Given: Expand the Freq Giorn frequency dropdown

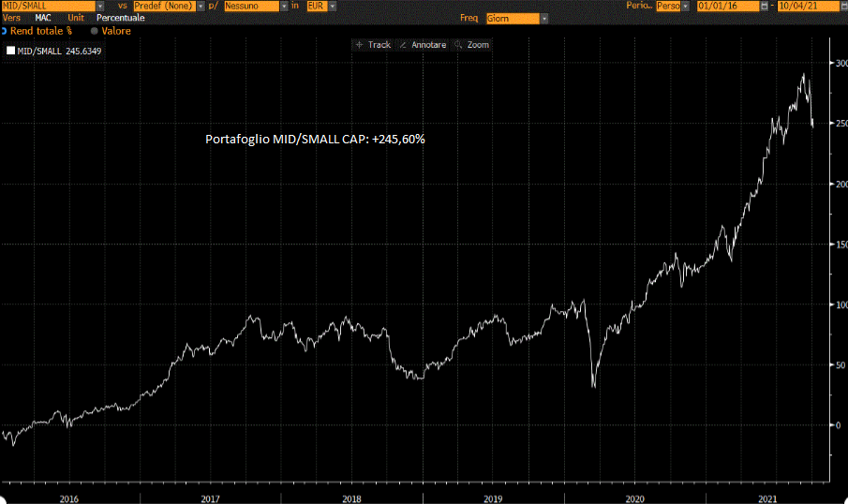Looking at the screenshot, I should click(x=545, y=19).
